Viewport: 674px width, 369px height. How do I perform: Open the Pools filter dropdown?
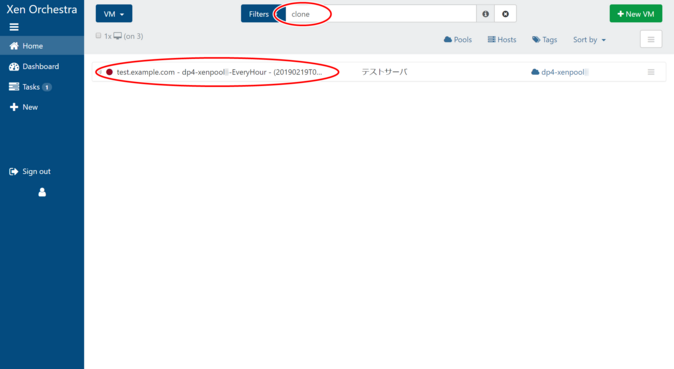click(457, 40)
